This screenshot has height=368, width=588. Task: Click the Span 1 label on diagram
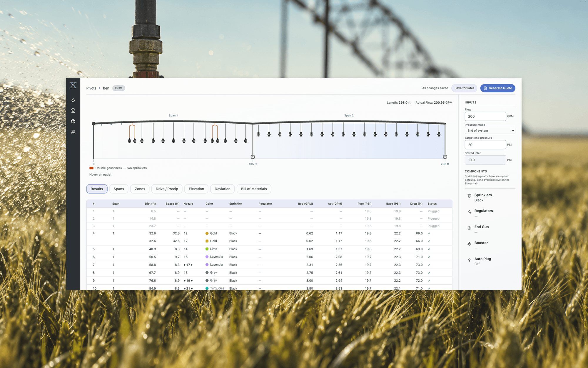[173, 115]
